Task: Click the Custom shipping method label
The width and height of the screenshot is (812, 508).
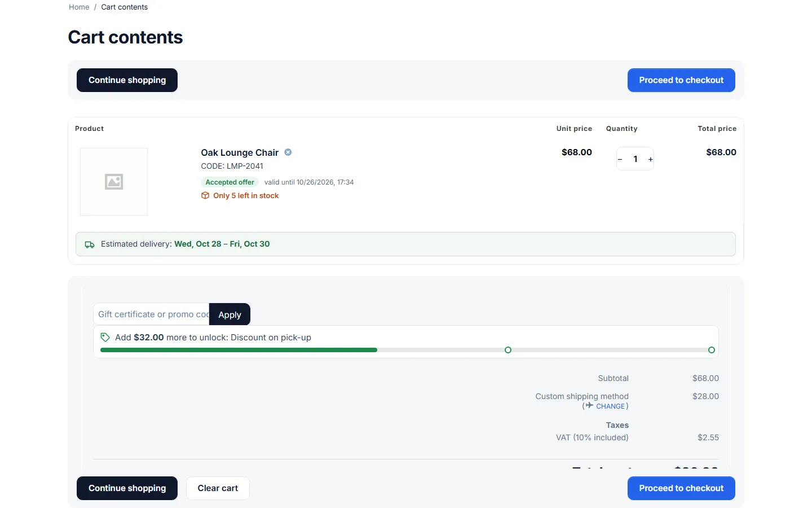Action: 582,396
